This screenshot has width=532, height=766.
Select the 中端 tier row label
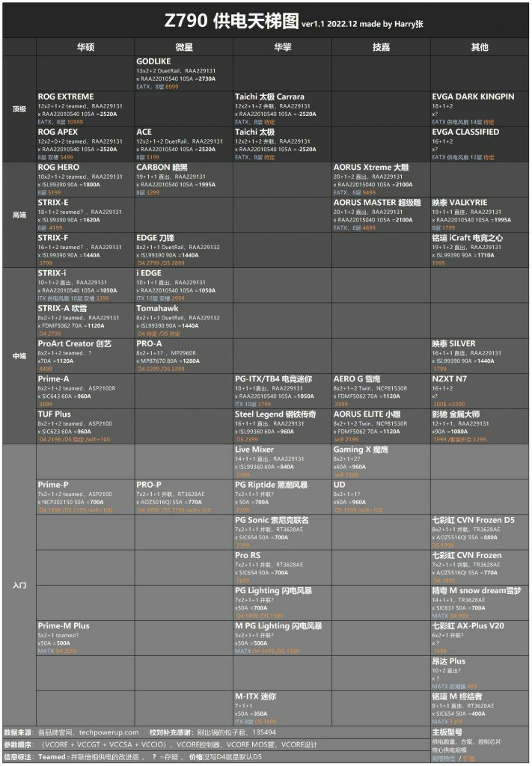[19, 356]
